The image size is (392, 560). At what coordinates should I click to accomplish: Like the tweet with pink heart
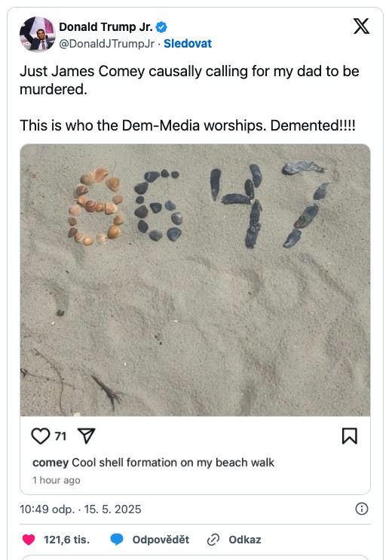pyautogui.click(x=29, y=540)
